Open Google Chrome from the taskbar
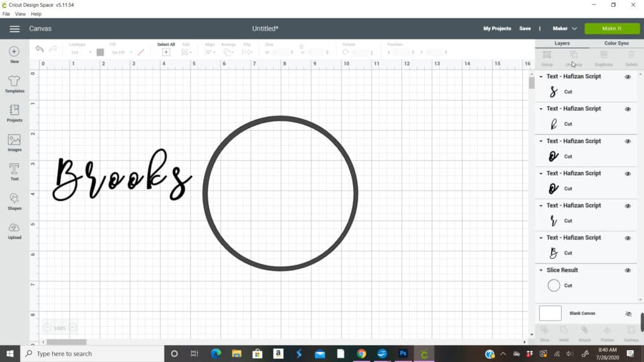This screenshot has height=362, width=644. pos(362,353)
